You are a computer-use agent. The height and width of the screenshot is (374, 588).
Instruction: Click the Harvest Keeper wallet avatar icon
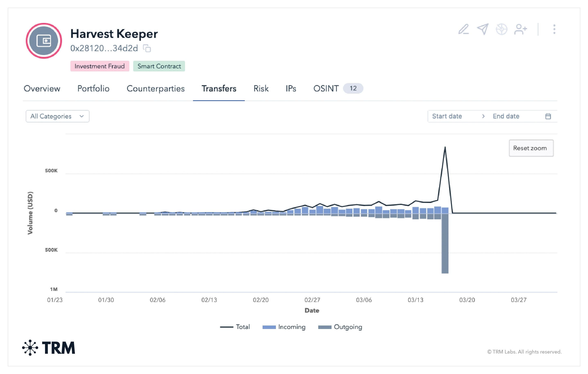pyautogui.click(x=44, y=41)
